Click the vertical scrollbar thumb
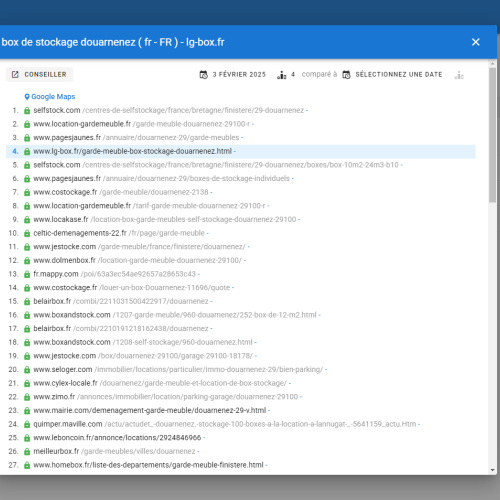Screen dimensions: 500x500 (x=493, y=135)
